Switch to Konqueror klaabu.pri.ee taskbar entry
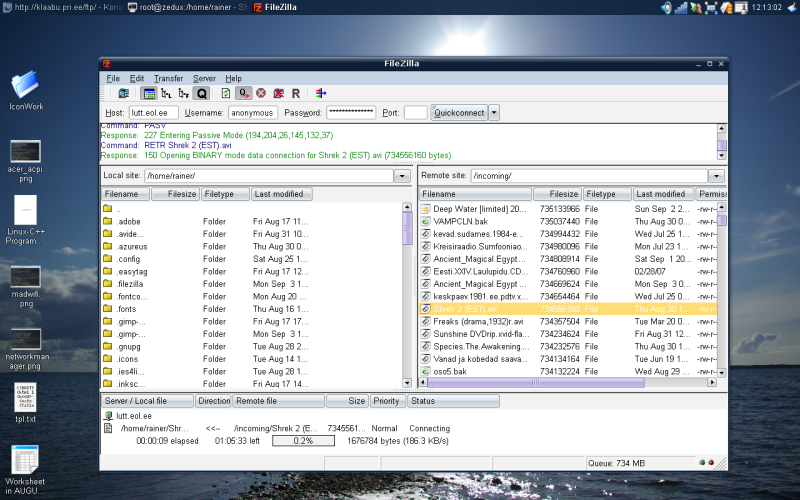Screen dimensions: 800x500 [x=62, y=7]
